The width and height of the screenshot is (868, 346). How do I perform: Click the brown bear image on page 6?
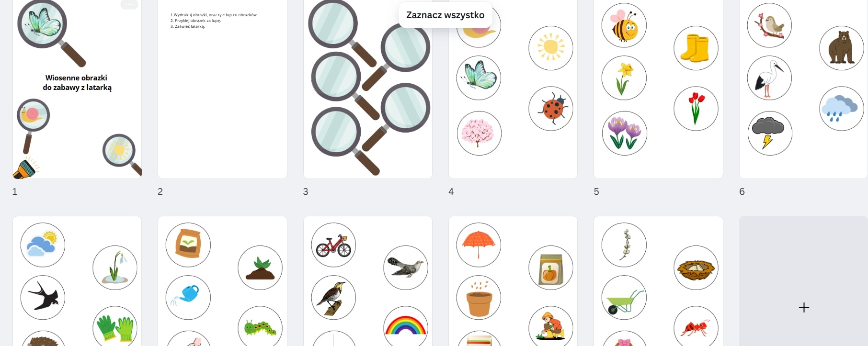tap(841, 47)
